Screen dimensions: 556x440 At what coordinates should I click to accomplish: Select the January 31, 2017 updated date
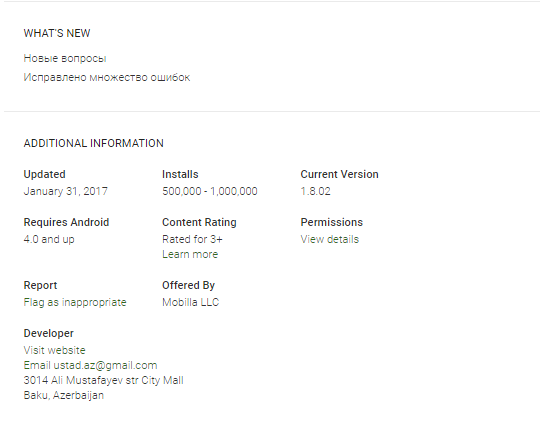pos(66,191)
